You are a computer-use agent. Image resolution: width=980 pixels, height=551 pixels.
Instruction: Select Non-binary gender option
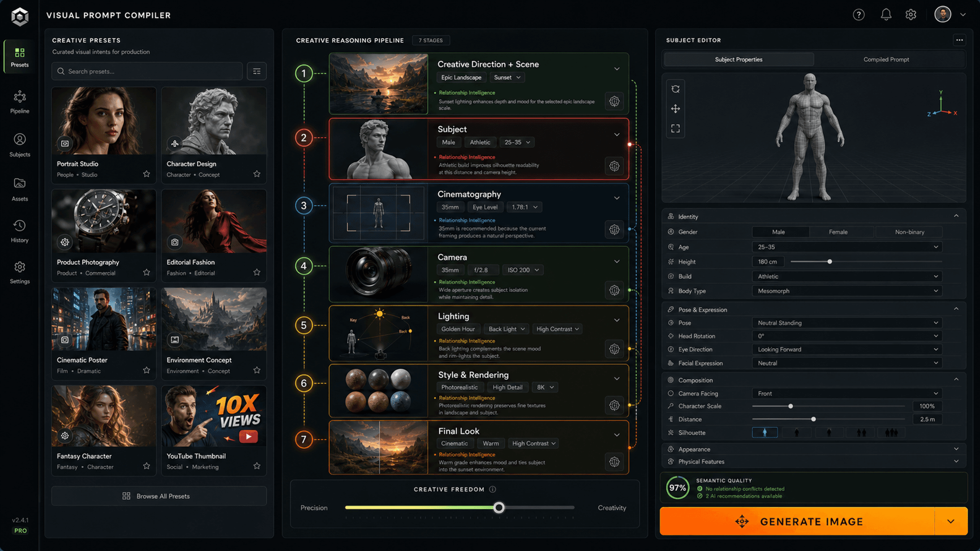[909, 232]
